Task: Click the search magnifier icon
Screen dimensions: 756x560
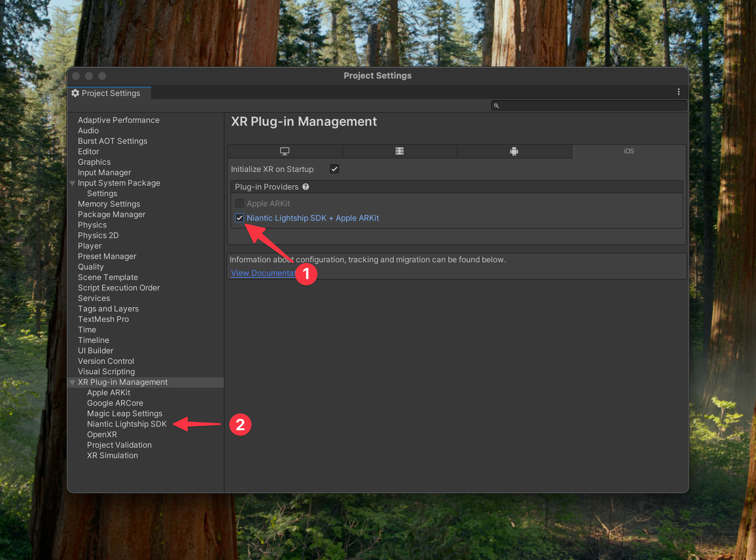Action: click(496, 106)
